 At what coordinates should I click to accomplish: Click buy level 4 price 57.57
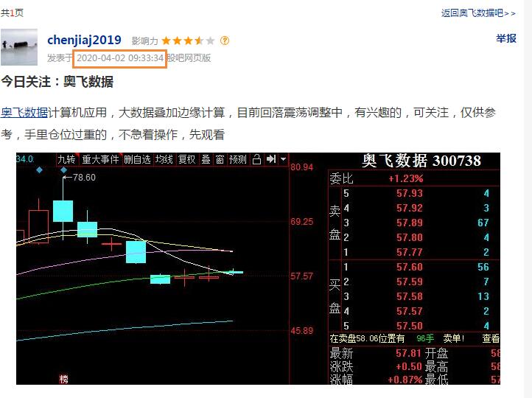[x=410, y=311]
